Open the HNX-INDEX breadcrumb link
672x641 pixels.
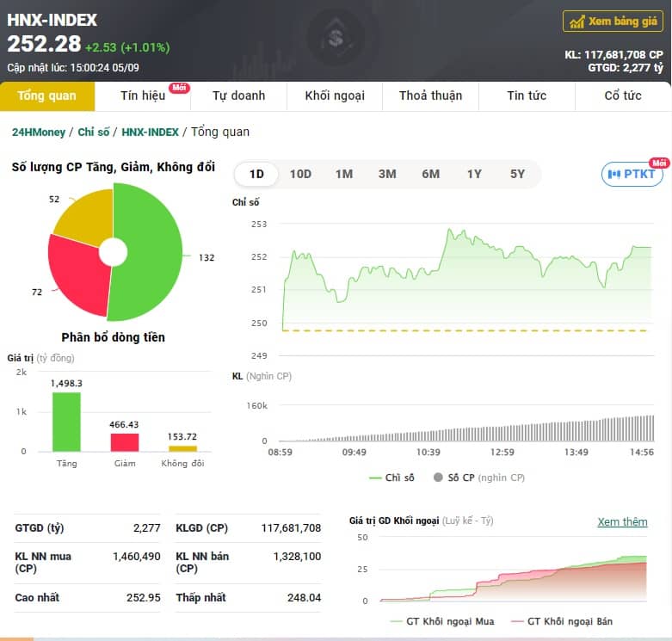tap(150, 132)
